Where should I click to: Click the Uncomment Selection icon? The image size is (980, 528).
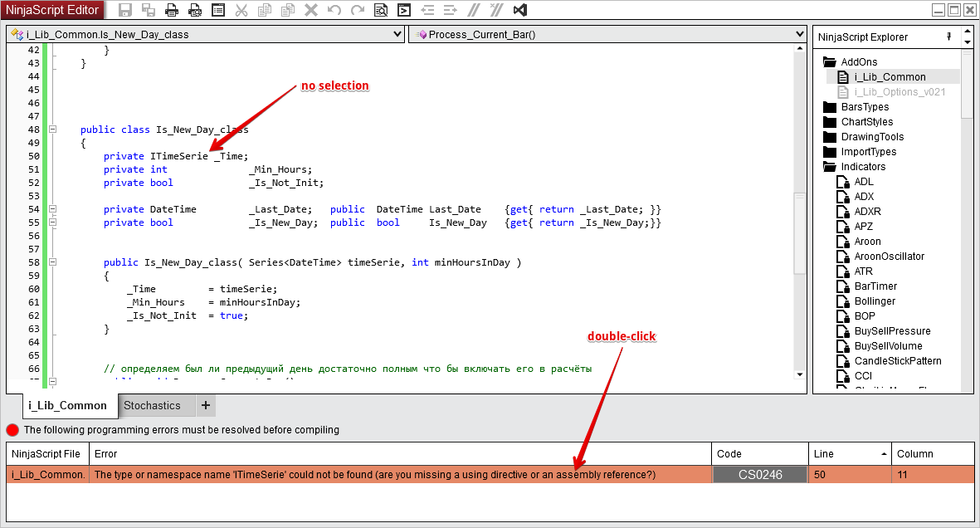tap(497, 10)
